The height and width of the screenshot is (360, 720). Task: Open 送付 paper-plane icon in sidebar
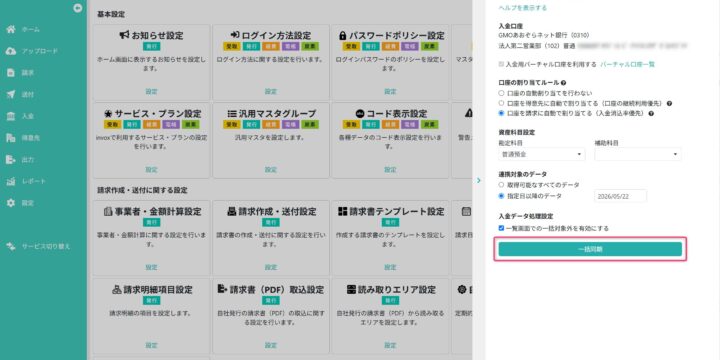tap(11, 95)
